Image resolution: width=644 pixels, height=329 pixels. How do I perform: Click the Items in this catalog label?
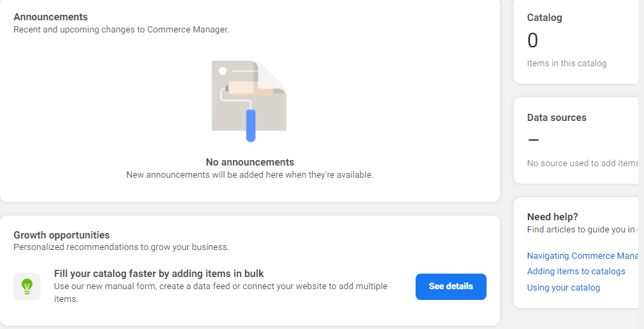pyautogui.click(x=566, y=64)
